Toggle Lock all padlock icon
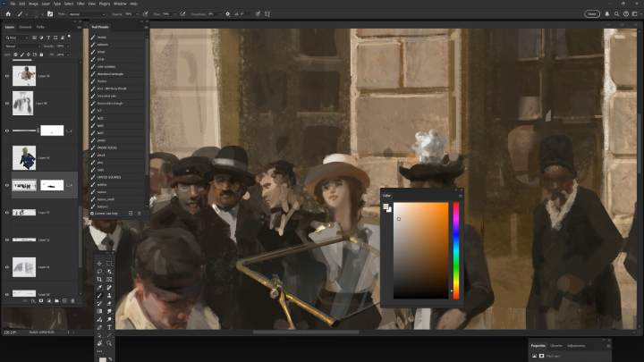Screen dimensions: 644x362 click(41, 55)
